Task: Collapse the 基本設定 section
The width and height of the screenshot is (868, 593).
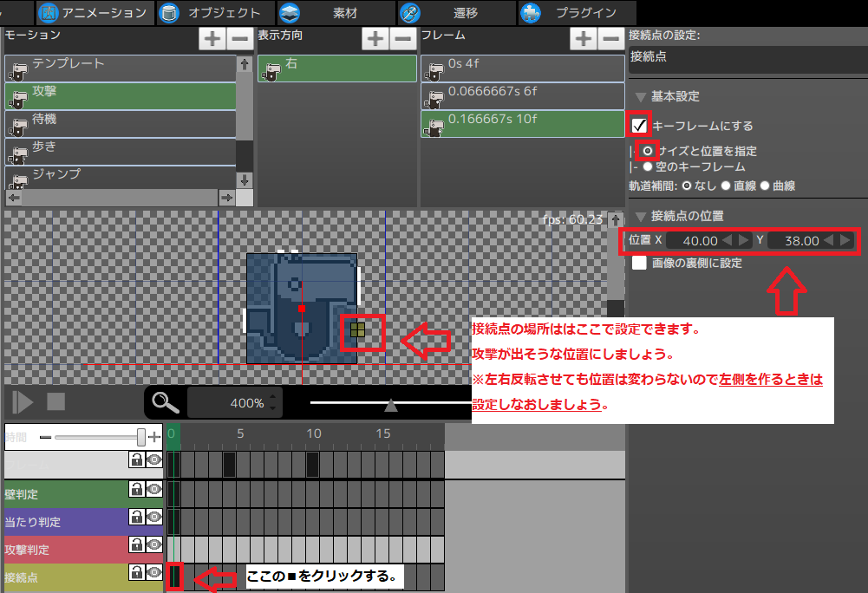Action: tap(639, 96)
